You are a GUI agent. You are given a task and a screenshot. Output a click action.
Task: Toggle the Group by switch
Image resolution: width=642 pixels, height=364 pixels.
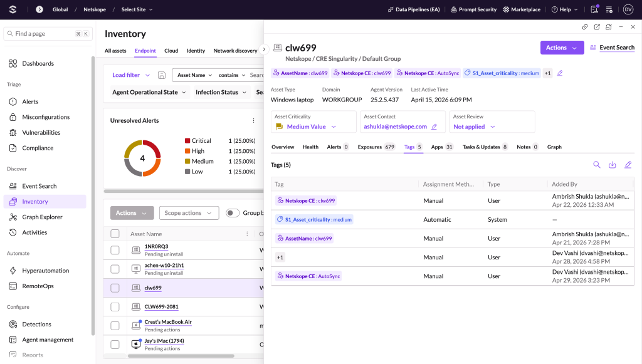tap(233, 213)
